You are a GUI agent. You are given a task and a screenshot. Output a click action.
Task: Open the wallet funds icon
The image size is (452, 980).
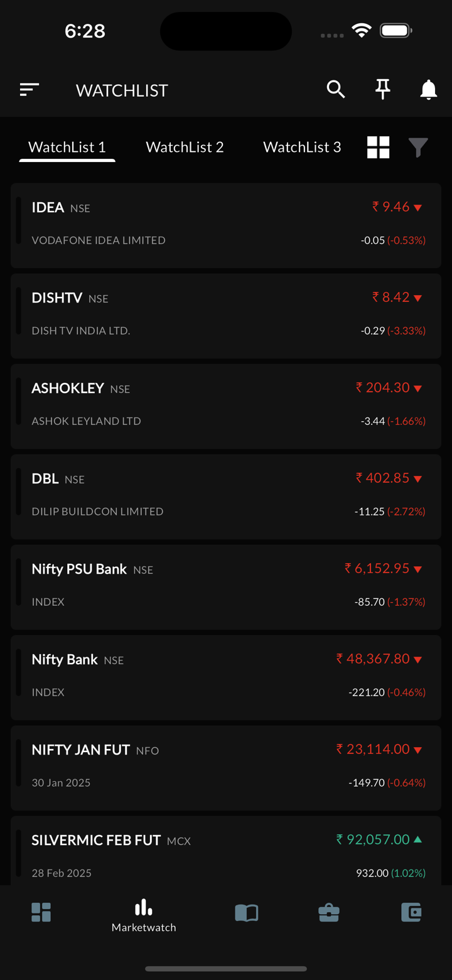point(411,912)
